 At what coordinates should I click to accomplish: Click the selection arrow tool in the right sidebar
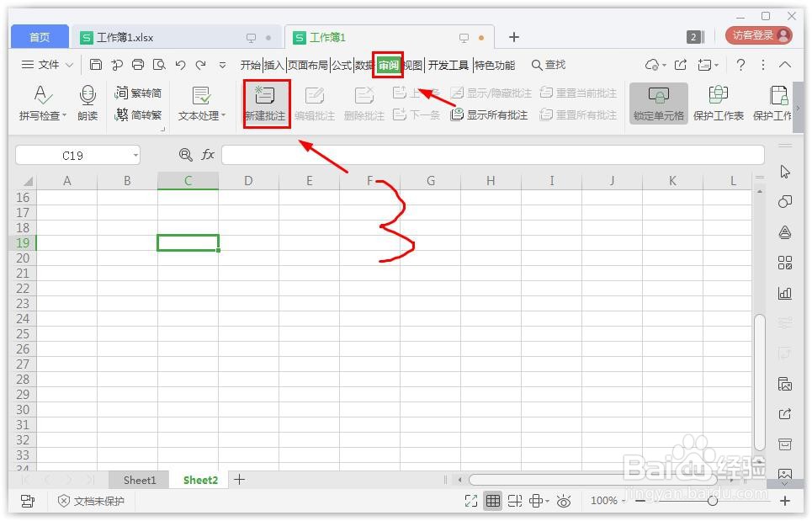785,172
